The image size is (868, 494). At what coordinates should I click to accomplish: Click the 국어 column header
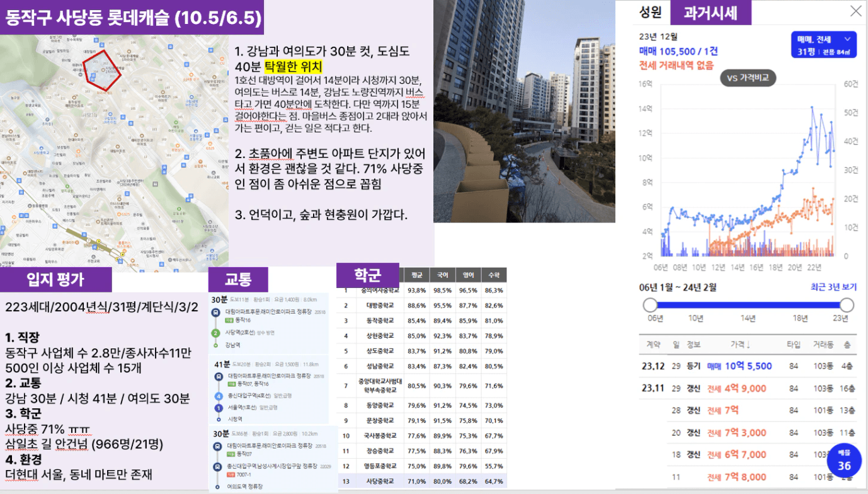click(442, 275)
